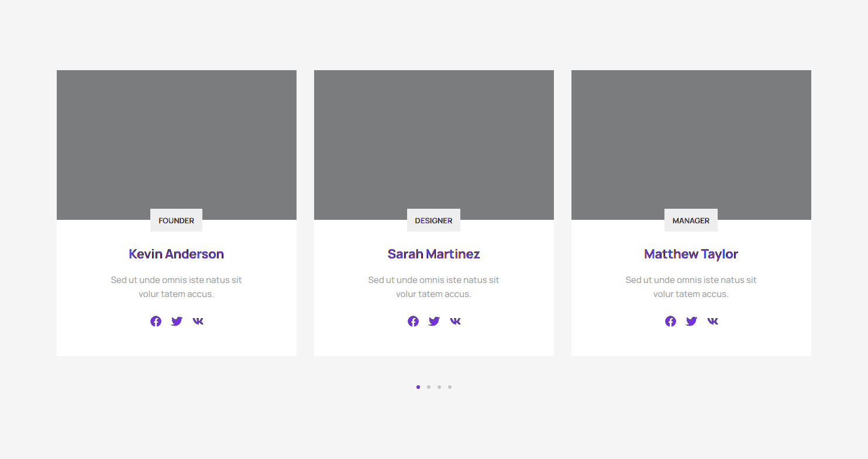868x459 pixels.
Task: Click Sarah Martinez's gray photo placeholder
Action: click(x=433, y=139)
